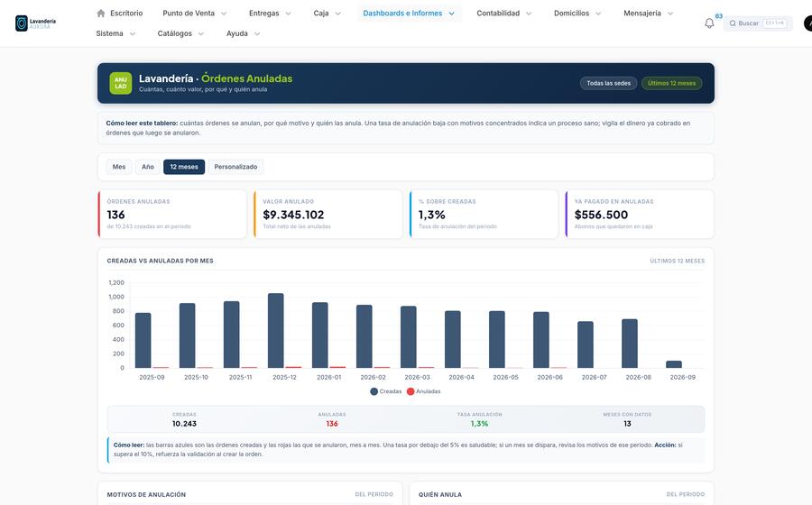Viewport: 812px width, 505px height.
Task: Open the notifications bell
Action: tap(709, 23)
